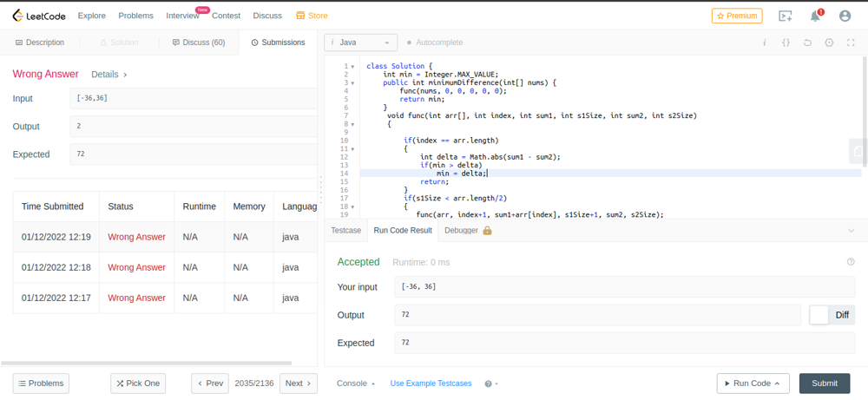Open the playground terminal icon in header
This screenshot has height=400, width=868.
click(785, 16)
